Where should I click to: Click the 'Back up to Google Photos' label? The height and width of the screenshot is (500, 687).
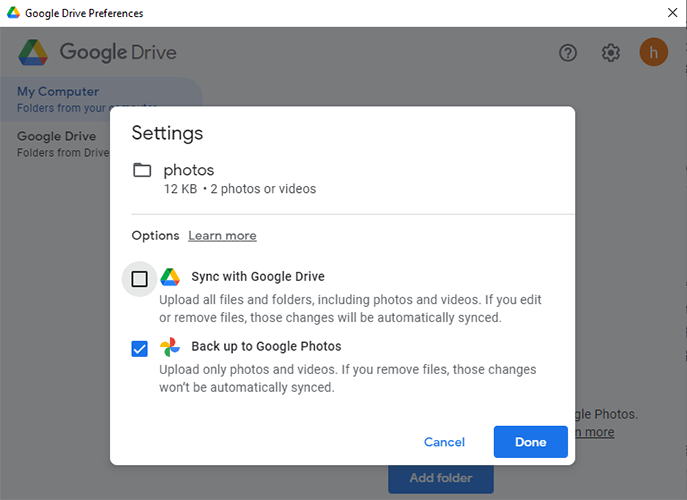(266, 346)
